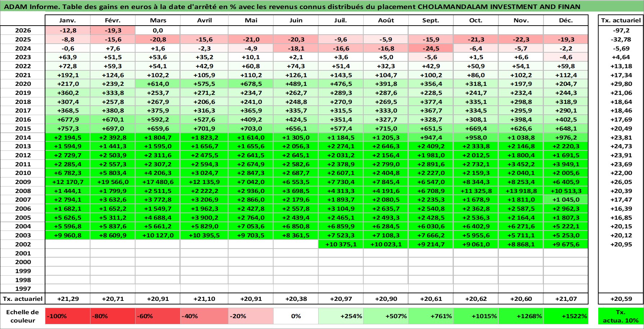Viewport: 644px width, 329px height.
Task: Select the +29,80 actuarial rate for 2020
Action: [621, 84]
